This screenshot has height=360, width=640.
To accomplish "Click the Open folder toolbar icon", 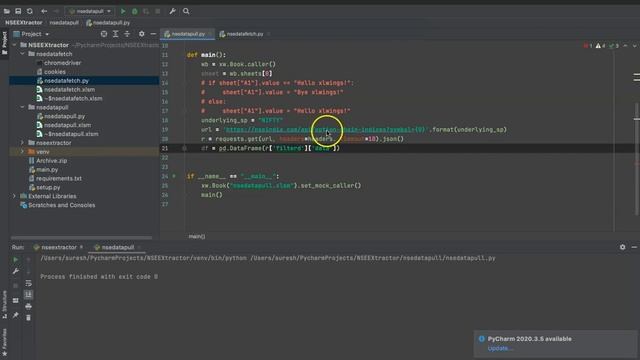I will coord(7,11).
